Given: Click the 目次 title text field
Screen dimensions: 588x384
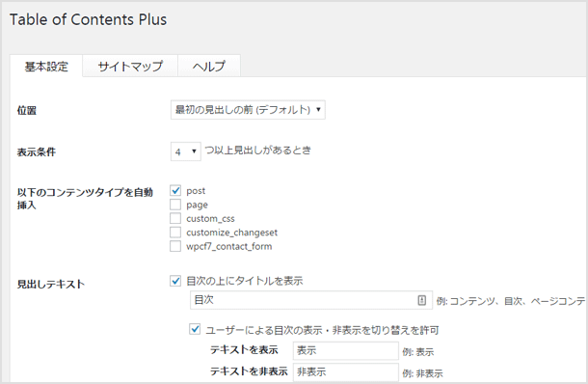Looking at the screenshot, I should 311,300.
